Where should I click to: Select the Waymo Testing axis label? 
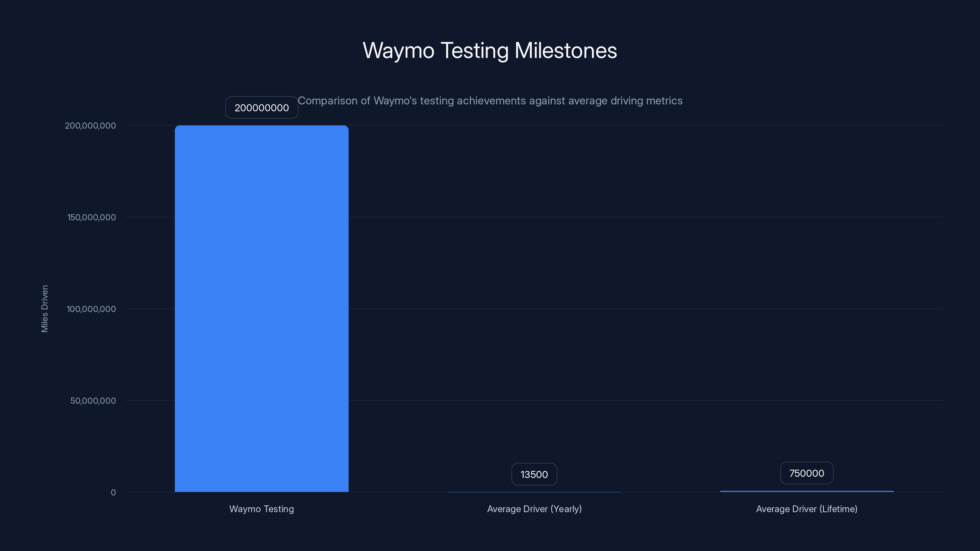[261, 509]
